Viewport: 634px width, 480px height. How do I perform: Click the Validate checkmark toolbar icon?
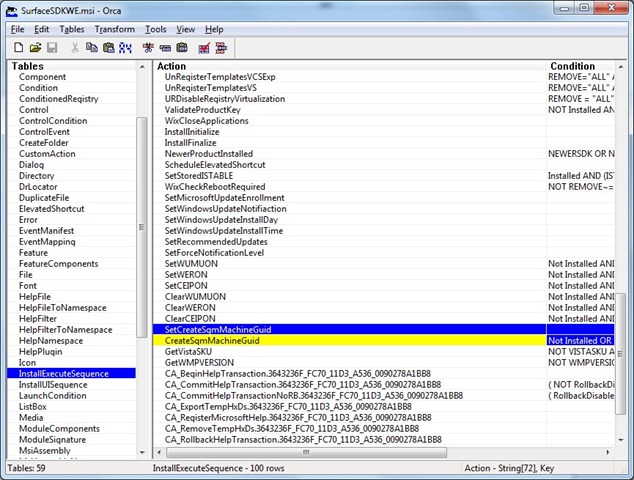pos(204,48)
